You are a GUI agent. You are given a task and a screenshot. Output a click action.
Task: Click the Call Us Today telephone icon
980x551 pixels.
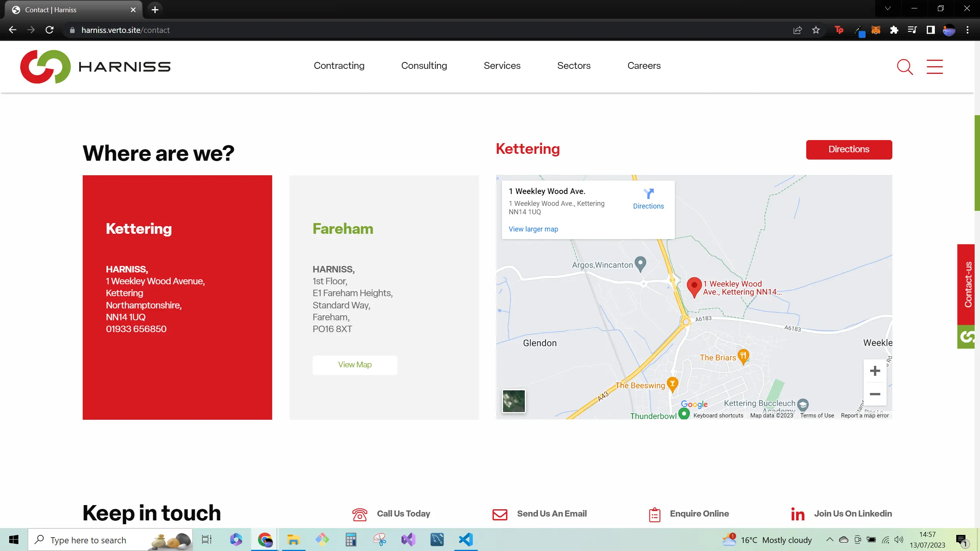tap(359, 514)
